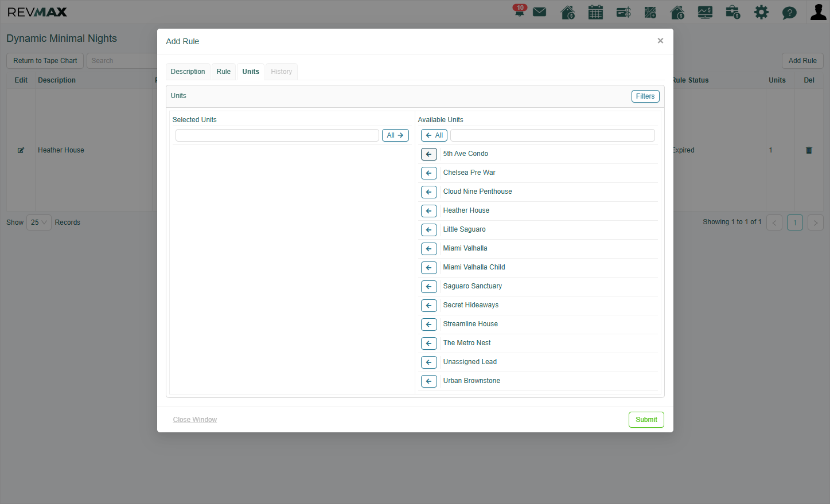Move Little Saguaro to Selected Units via arrow
Screen dimensions: 830x504
point(428,230)
